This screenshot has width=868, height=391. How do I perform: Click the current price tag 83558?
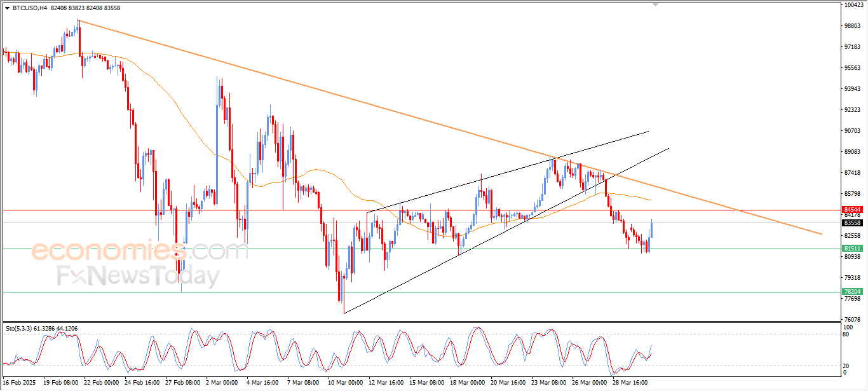click(x=852, y=223)
